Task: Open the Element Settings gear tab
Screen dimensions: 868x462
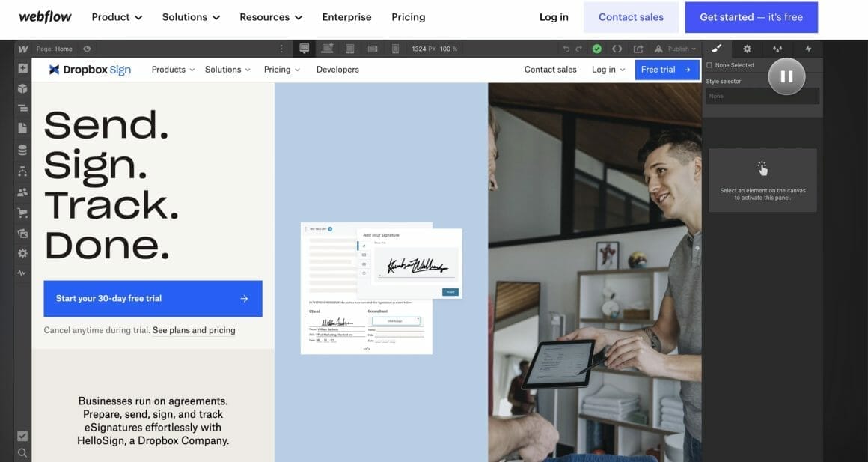Action: [x=747, y=49]
